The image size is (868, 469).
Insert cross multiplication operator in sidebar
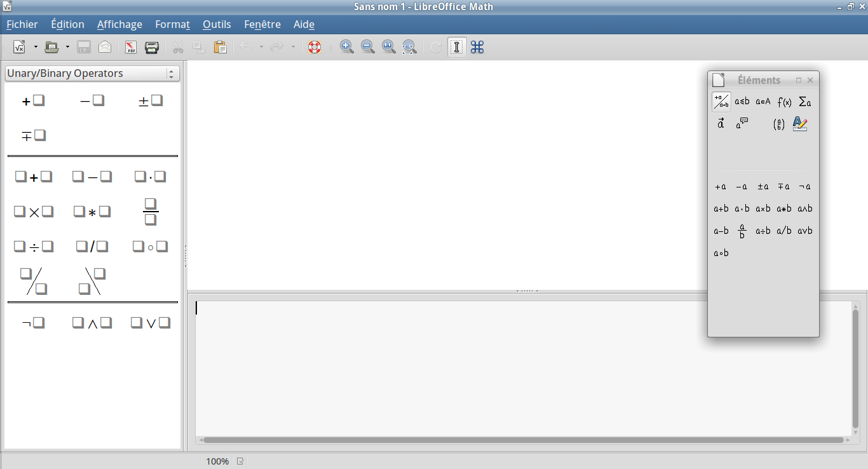[34, 212]
